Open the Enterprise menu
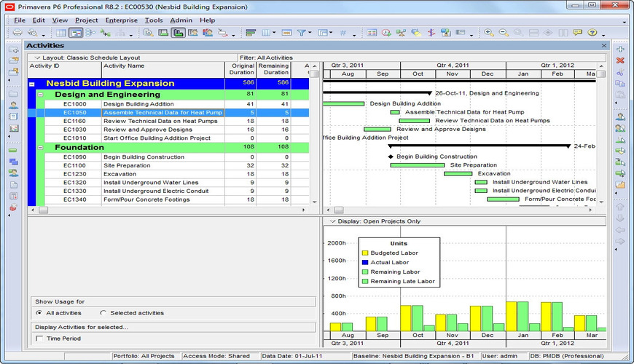 click(x=121, y=20)
